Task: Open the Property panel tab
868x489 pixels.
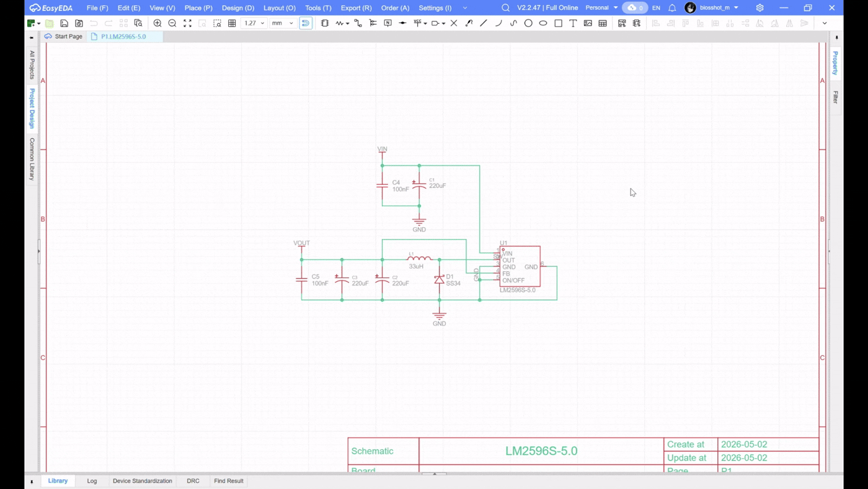Action: [835, 63]
